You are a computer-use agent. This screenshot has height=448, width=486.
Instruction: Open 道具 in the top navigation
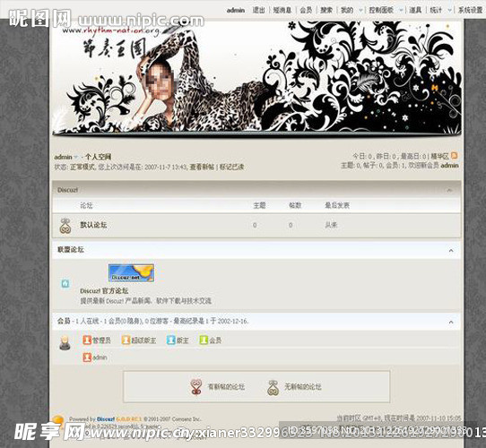pyautogui.click(x=415, y=10)
